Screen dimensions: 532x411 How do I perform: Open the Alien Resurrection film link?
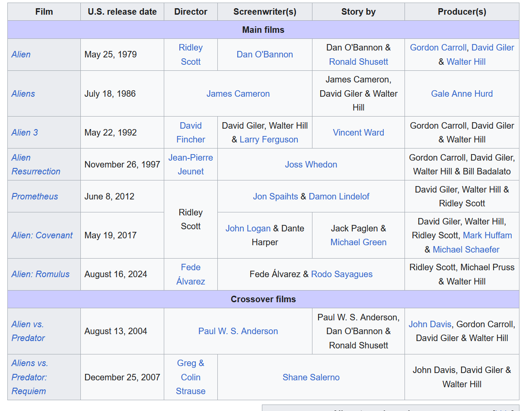point(36,164)
